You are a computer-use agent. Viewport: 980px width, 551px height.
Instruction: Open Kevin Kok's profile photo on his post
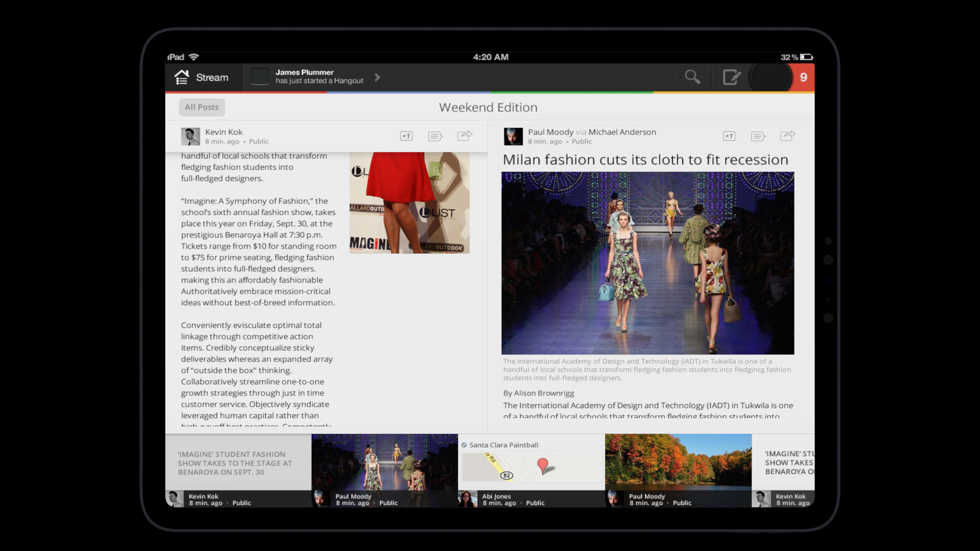(x=190, y=136)
